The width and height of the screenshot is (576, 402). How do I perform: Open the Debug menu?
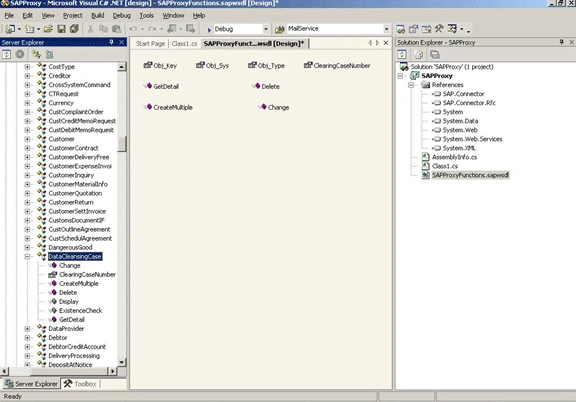click(x=122, y=15)
